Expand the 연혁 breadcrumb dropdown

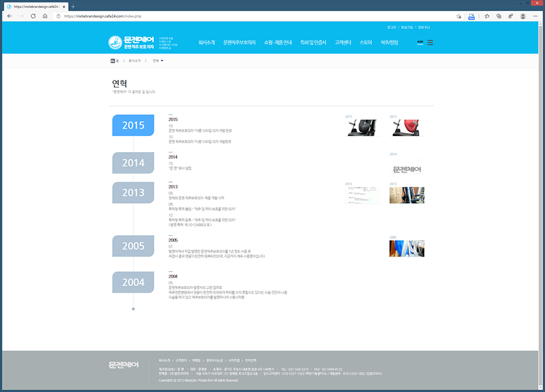[x=158, y=61]
